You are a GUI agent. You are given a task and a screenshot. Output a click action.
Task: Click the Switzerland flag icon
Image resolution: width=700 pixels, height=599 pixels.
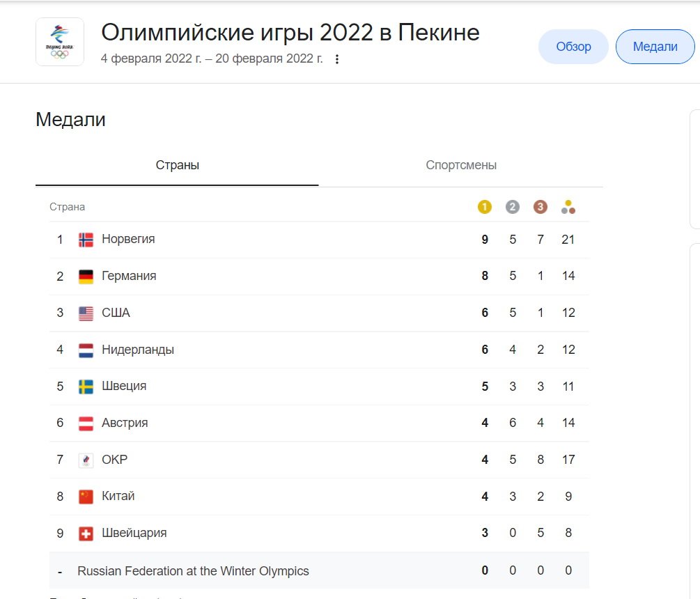pos(85,533)
